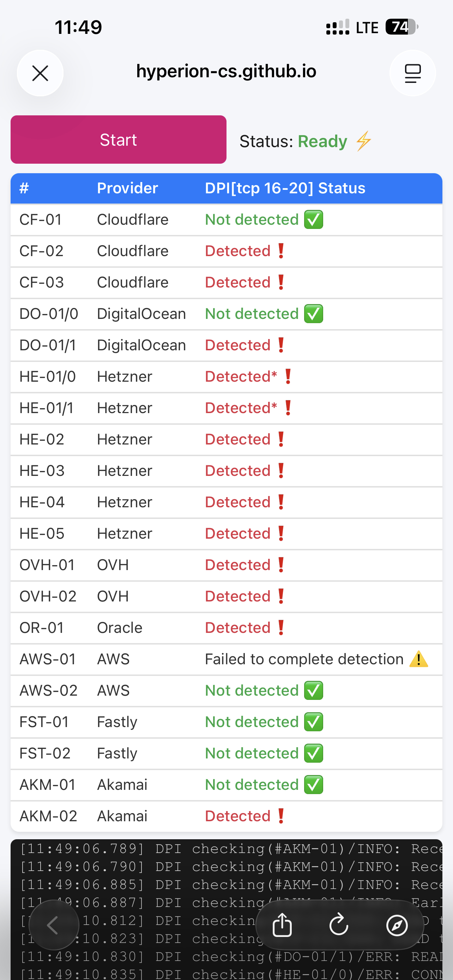Tap the battery indicator in status bar
Screen dimensions: 453x980
point(401,27)
